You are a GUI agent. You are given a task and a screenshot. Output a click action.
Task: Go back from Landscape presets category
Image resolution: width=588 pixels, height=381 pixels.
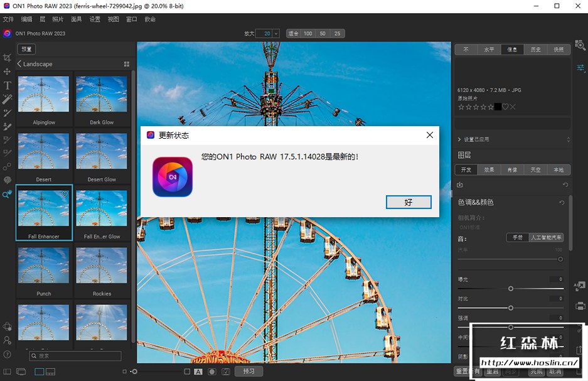pyautogui.click(x=19, y=64)
